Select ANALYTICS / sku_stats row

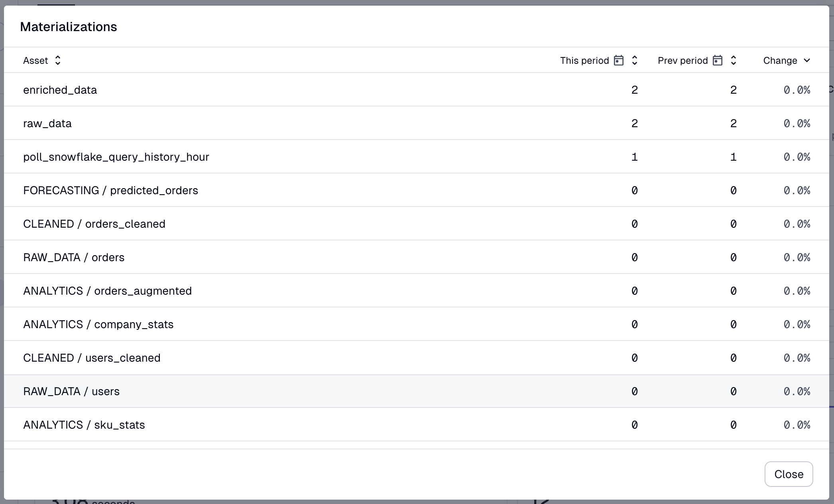click(84, 425)
